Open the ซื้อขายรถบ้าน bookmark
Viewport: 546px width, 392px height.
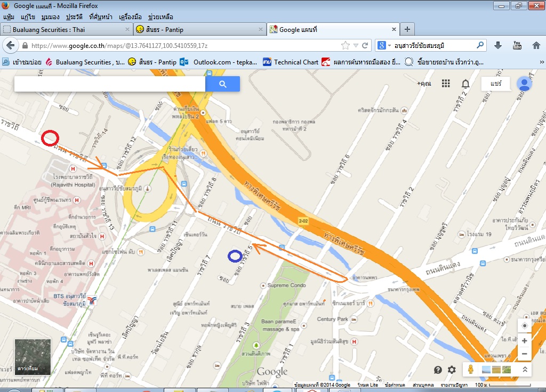click(x=444, y=62)
